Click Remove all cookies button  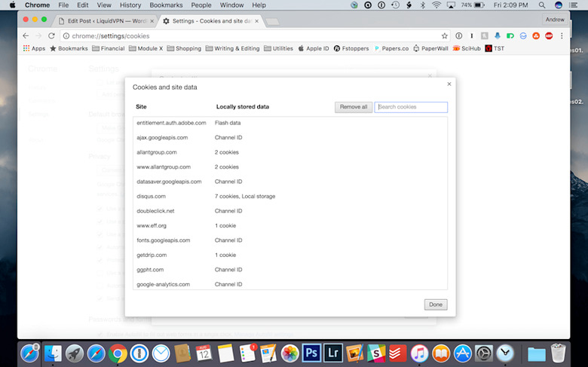coord(354,107)
